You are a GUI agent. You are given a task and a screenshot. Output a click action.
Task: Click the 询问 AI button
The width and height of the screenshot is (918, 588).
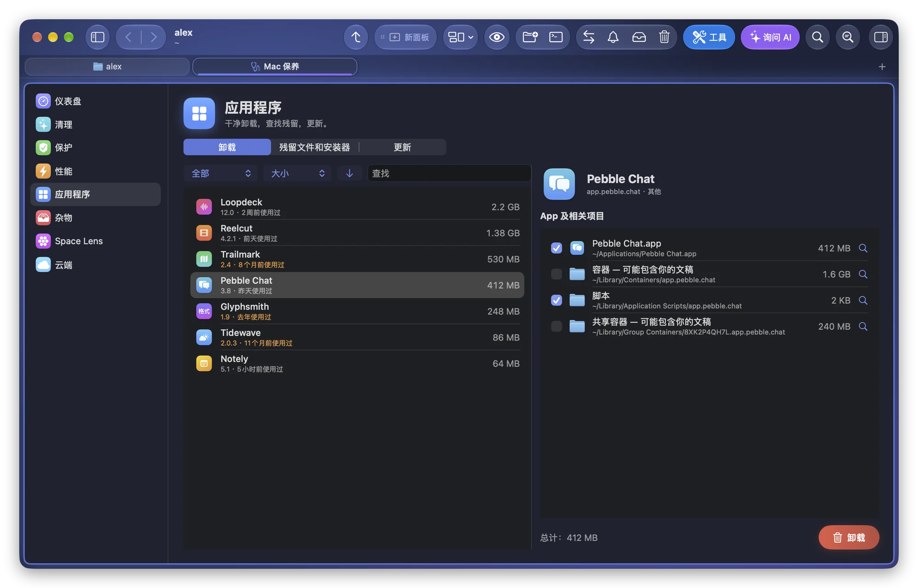tap(770, 37)
